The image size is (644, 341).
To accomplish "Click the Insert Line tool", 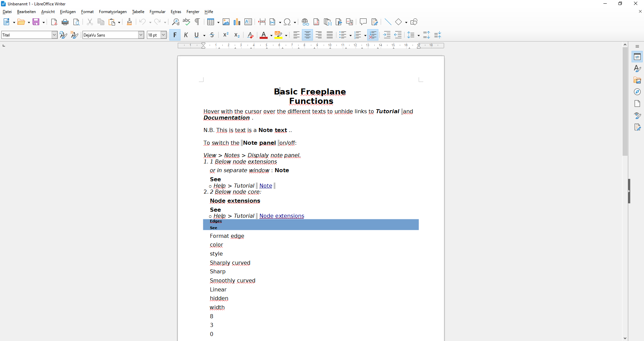I will pos(388,22).
